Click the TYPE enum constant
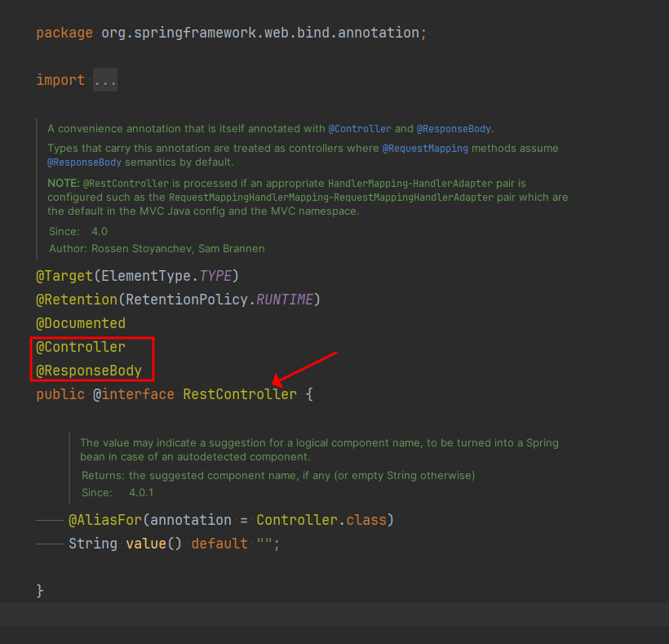The image size is (669, 644). [215, 276]
